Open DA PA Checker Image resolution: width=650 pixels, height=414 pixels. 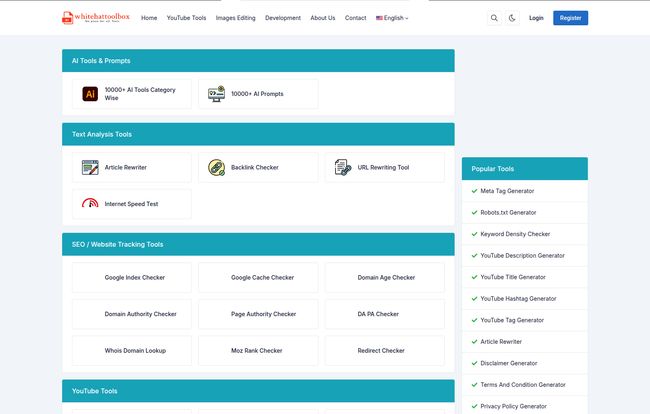[385, 314]
